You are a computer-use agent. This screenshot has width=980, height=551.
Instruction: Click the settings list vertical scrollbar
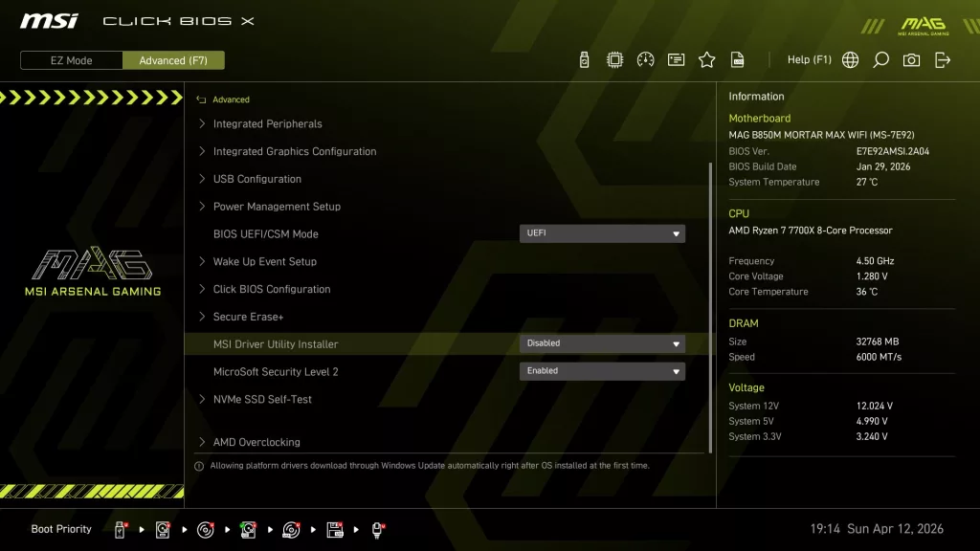711,307
